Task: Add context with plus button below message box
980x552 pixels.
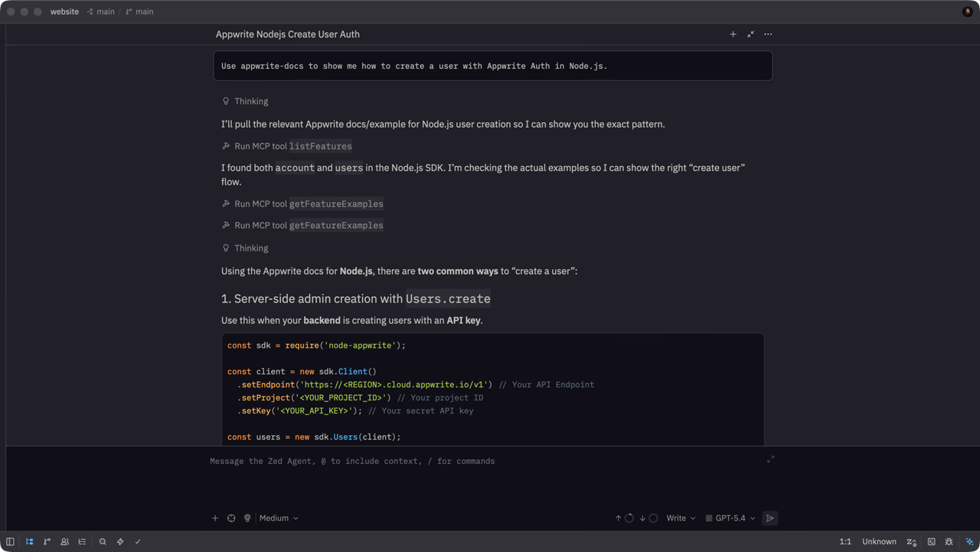Action: point(215,518)
